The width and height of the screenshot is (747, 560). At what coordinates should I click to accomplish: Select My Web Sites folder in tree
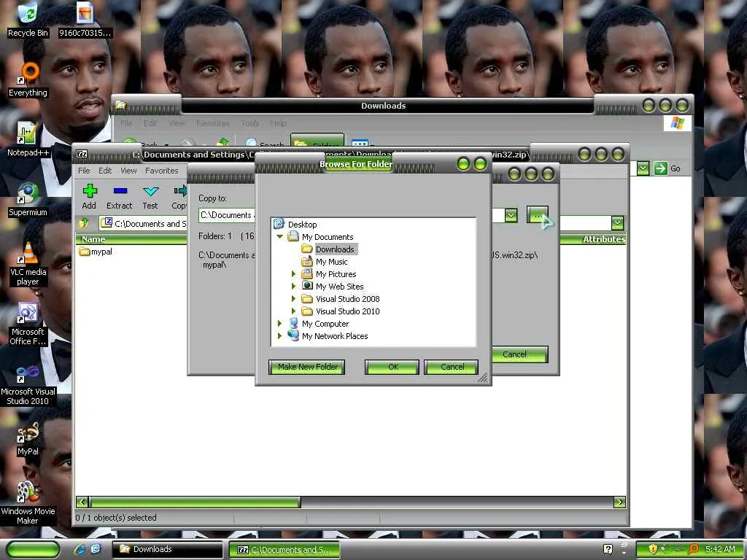(x=339, y=286)
